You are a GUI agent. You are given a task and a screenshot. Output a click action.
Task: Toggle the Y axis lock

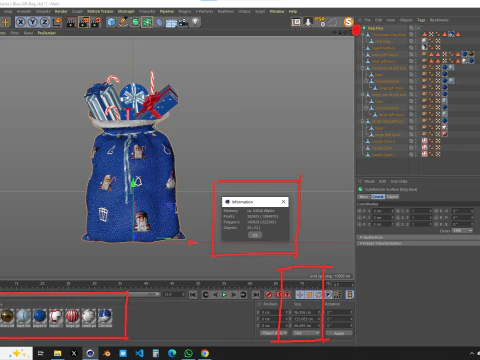point(32,22)
